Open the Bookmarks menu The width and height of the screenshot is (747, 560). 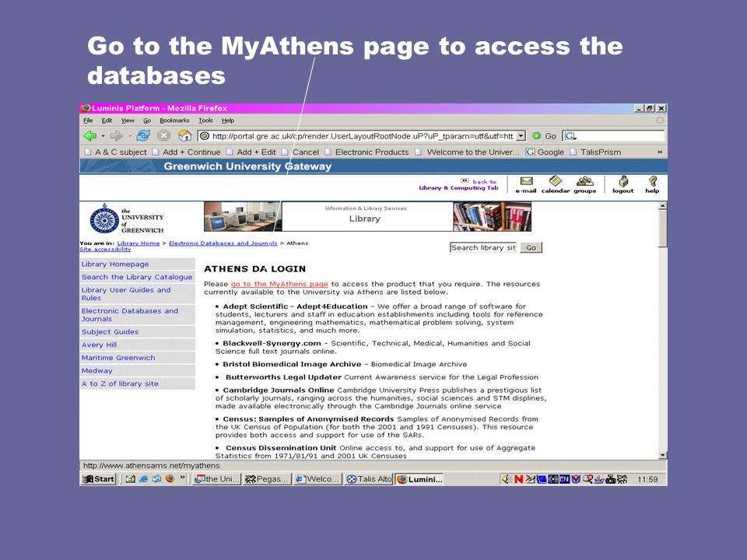[x=174, y=121]
